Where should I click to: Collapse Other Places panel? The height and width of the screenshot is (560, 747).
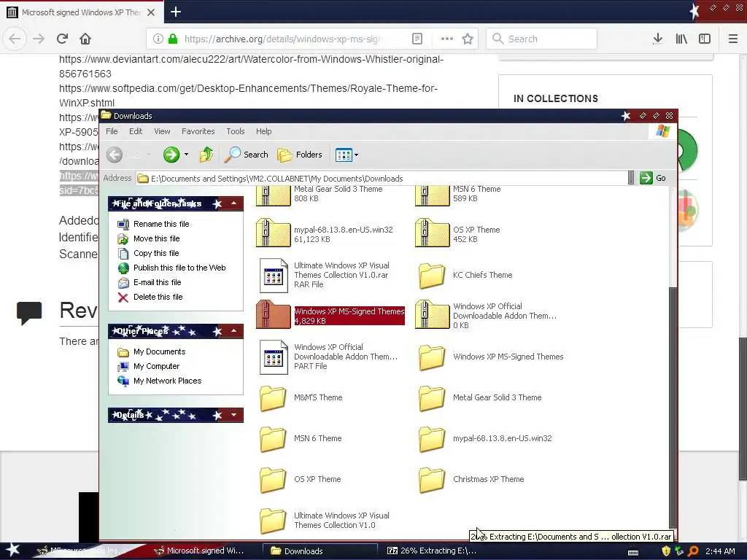pos(234,331)
